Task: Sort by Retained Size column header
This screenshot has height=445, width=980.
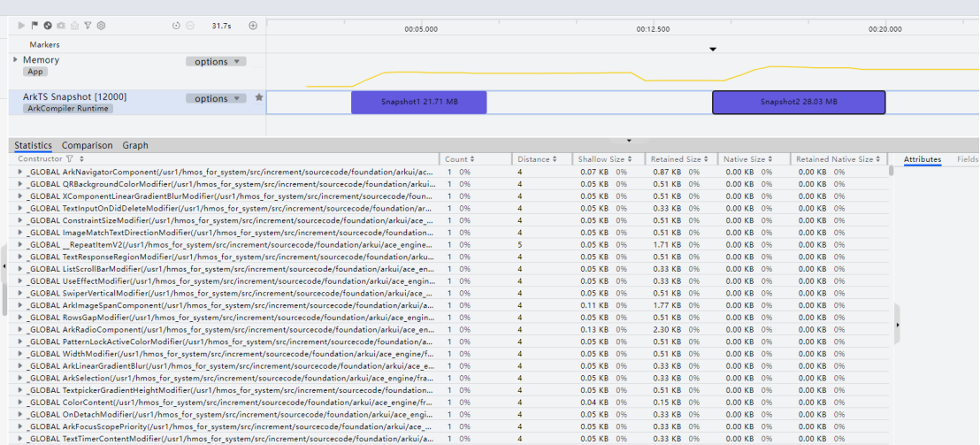Action: pyautogui.click(x=679, y=159)
